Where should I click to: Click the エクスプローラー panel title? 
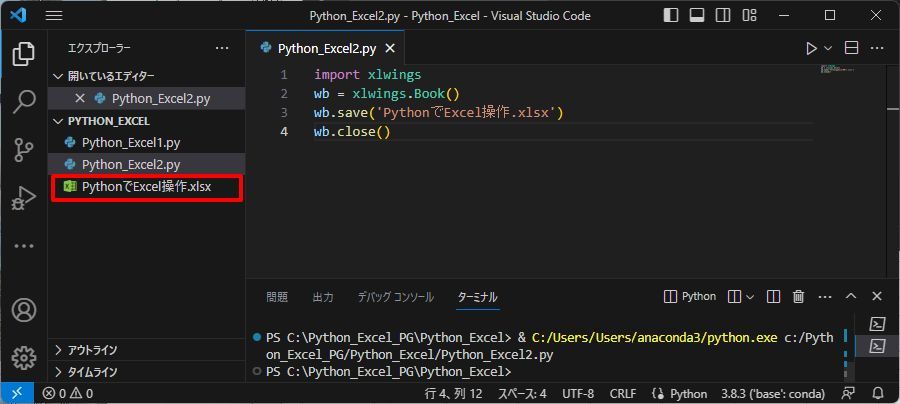[x=99, y=49]
